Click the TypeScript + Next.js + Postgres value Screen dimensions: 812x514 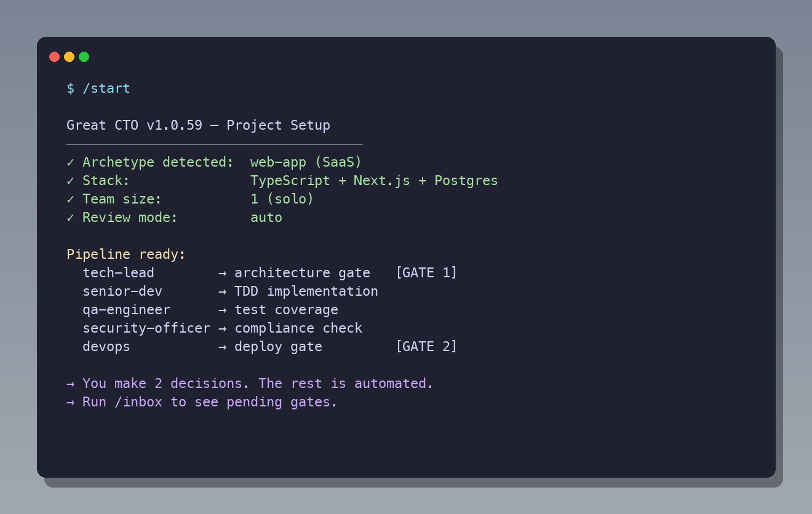click(374, 181)
